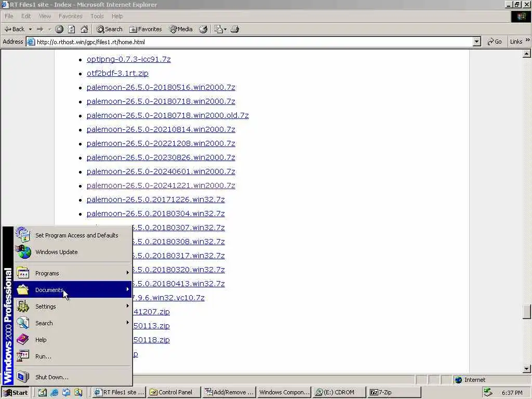
Task: Open the Tools menu
Action: [x=97, y=16]
